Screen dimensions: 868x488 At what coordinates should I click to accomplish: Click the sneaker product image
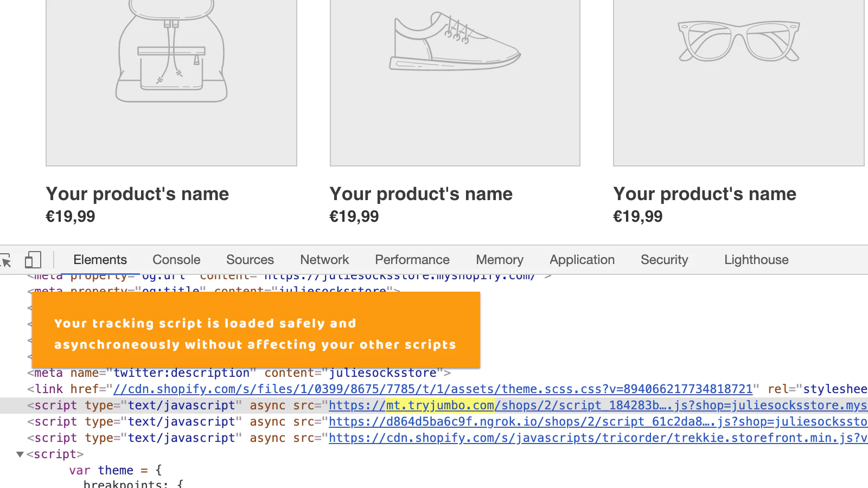click(455, 83)
